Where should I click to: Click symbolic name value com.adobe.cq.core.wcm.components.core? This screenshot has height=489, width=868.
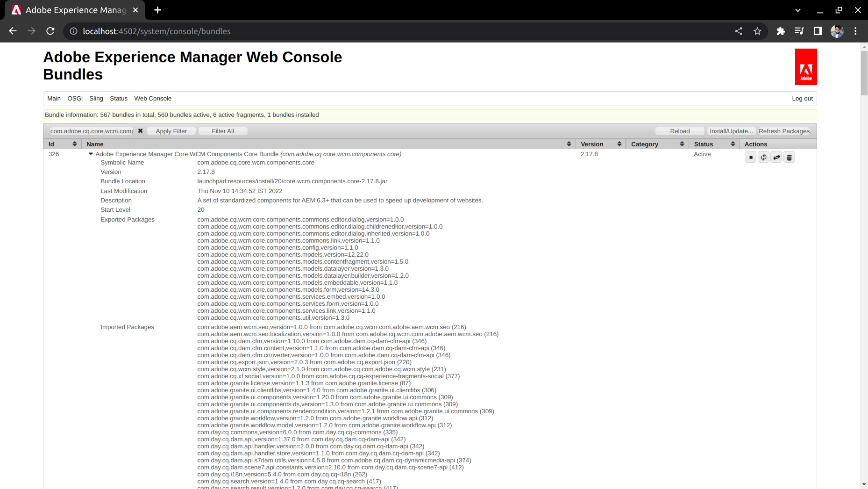click(256, 162)
